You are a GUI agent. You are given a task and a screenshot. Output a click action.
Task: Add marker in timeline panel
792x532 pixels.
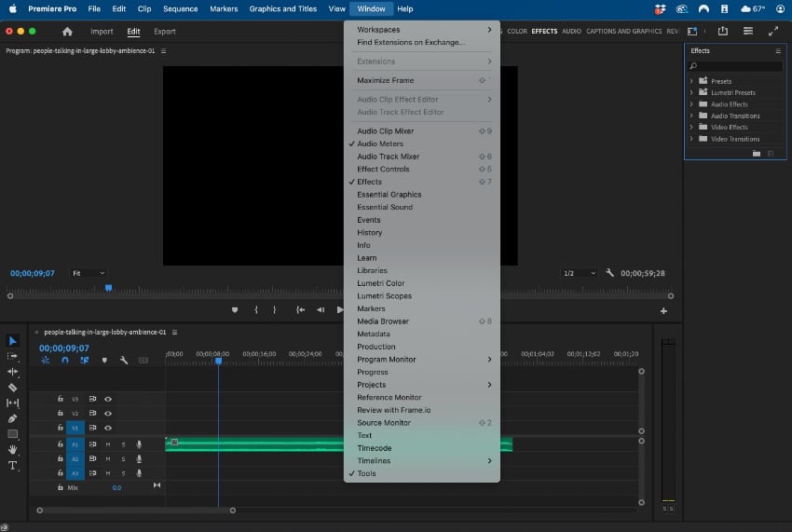pos(104,361)
